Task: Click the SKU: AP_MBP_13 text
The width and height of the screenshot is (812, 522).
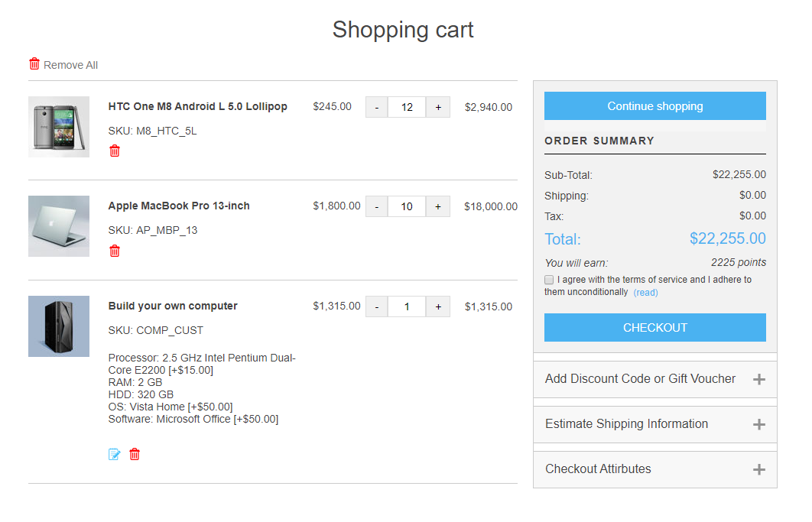Action: click(153, 231)
